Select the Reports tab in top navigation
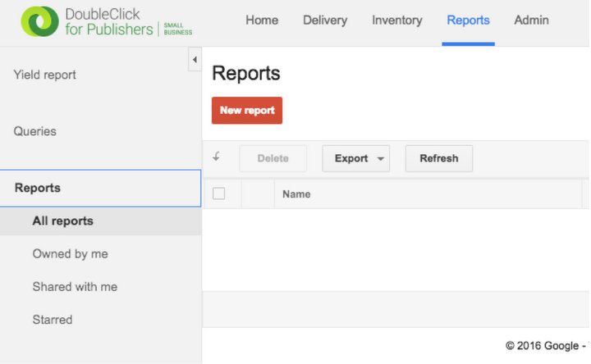 pos(468,20)
